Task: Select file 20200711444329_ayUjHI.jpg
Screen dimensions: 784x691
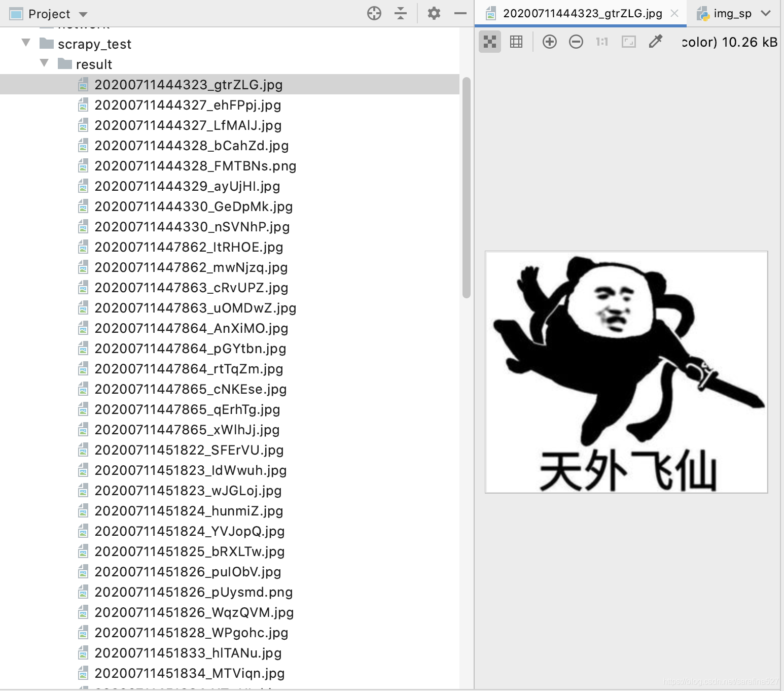Action: tap(187, 186)
